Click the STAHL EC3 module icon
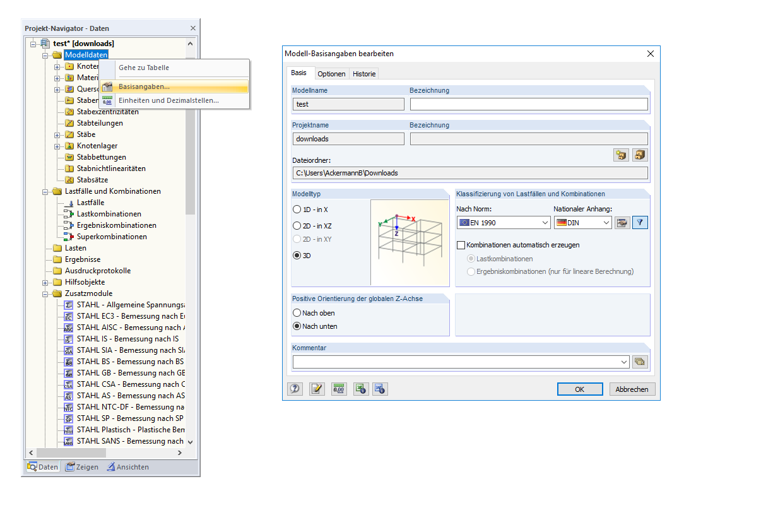Image resolution: width=761 pixels, height=532 pixels. 69,316
